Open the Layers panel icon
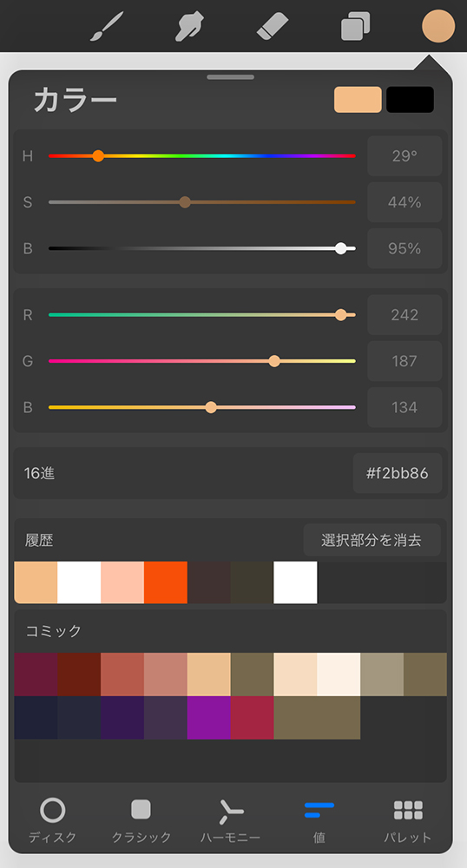 click(355, 26)
